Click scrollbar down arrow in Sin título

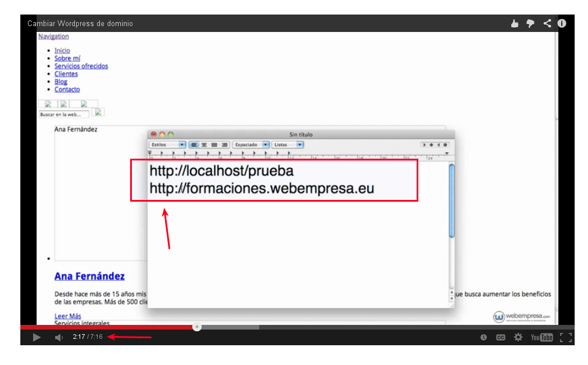451,298
